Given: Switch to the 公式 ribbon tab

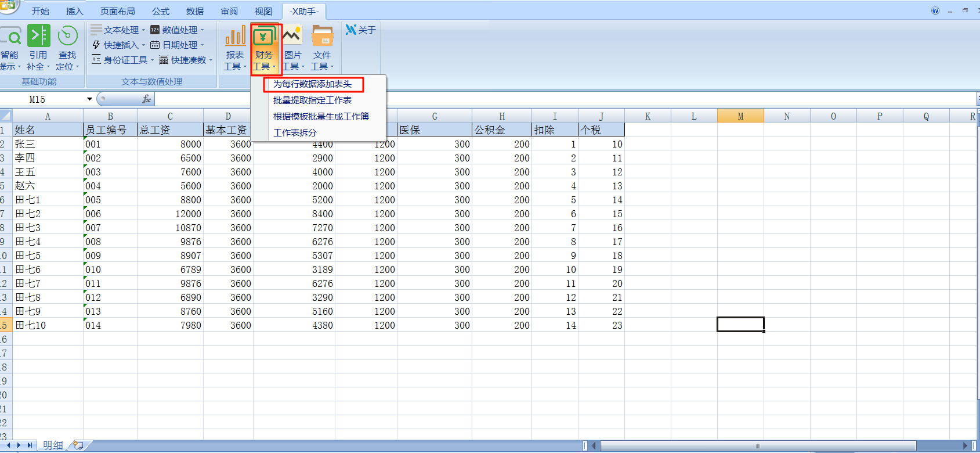Looking at the screenshot, I should 161,12.
